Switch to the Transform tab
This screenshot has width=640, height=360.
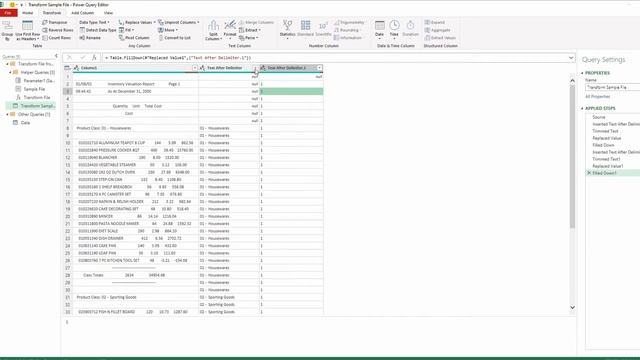pyautogui.click(x=52, y=13)
